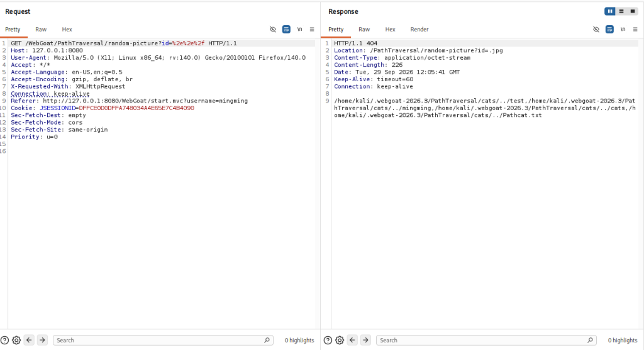Toggle word wrap icon in Request panel
This screenshot has width=644, height=350.
[x=286, y=29]
